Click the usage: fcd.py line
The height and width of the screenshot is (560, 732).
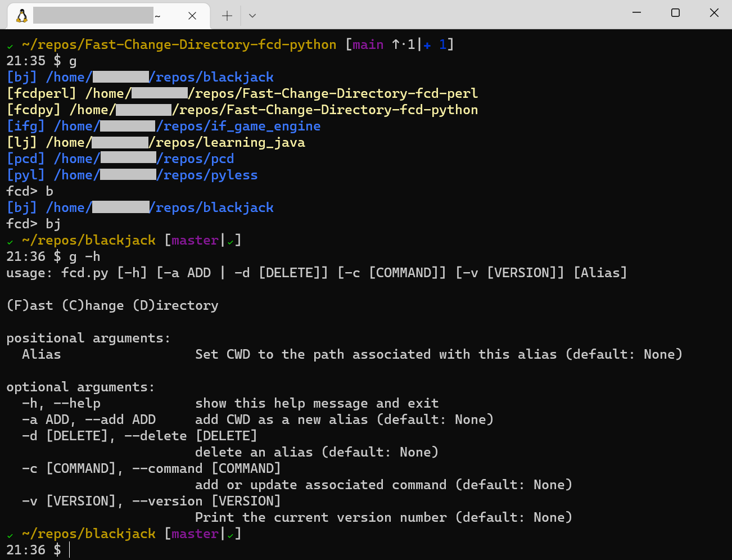click(x=317, y=273)
